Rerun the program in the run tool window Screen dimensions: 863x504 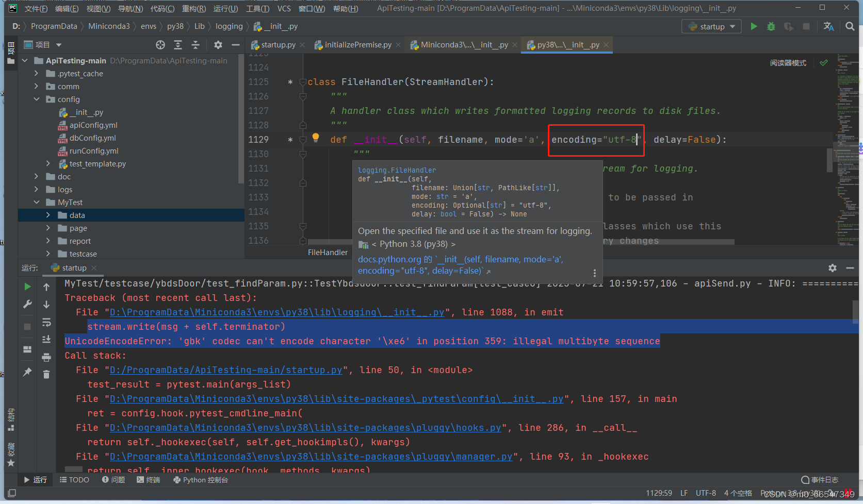pos(27,287)
